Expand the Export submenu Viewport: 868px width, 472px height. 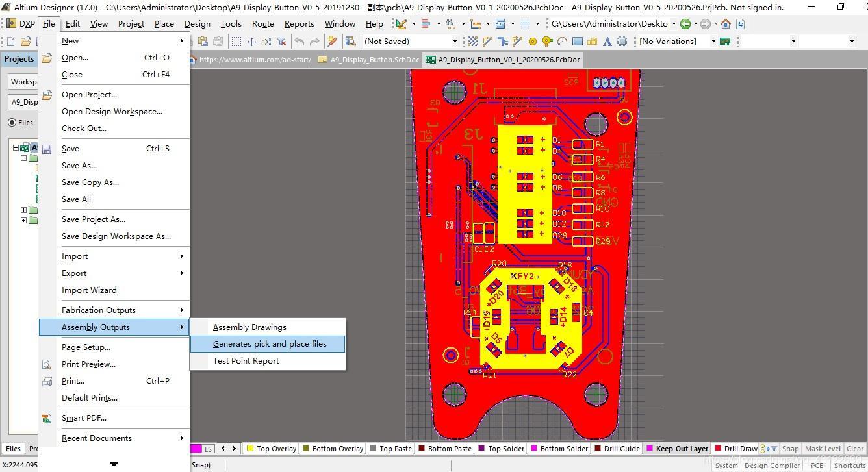point(114,273)
